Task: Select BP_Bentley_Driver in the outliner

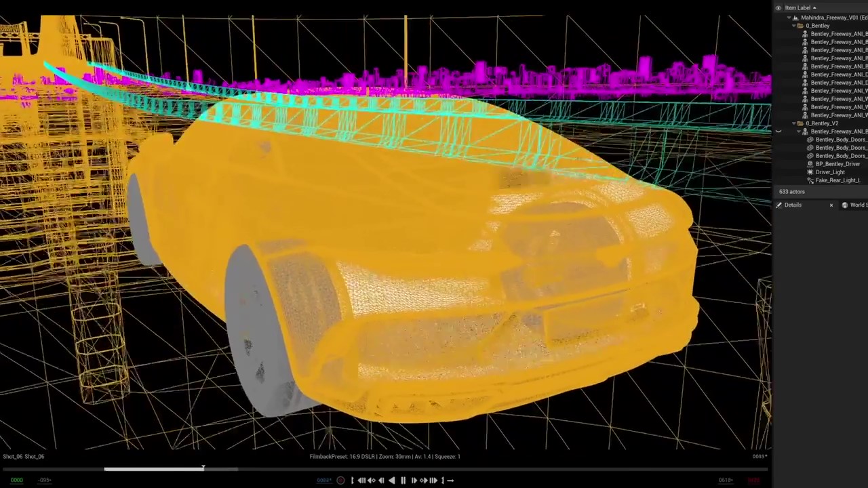Action: 837,164
